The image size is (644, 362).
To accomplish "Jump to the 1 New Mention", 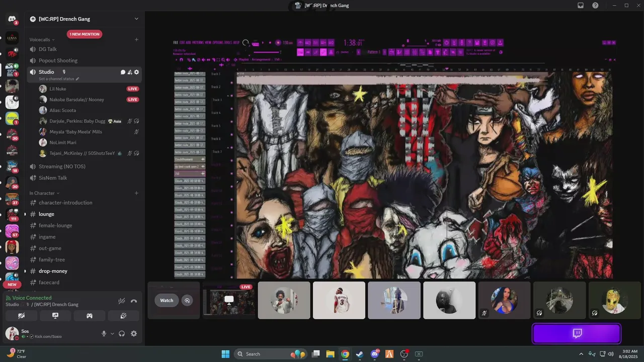I will tap(85, 34).
